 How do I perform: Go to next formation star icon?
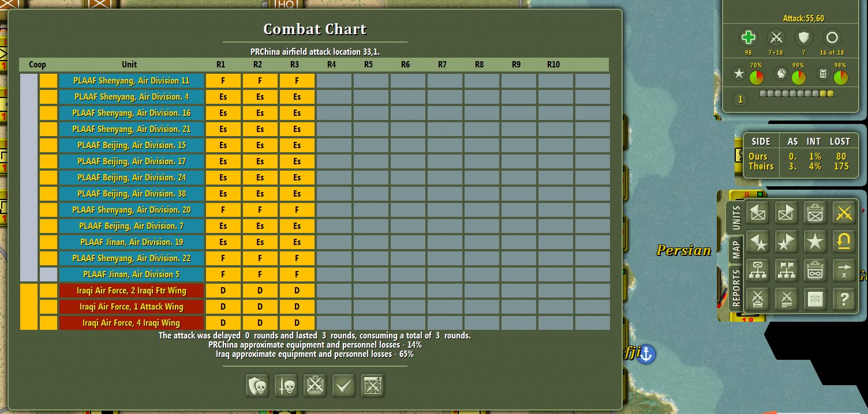pyautogui.click(x=786, y=242)
